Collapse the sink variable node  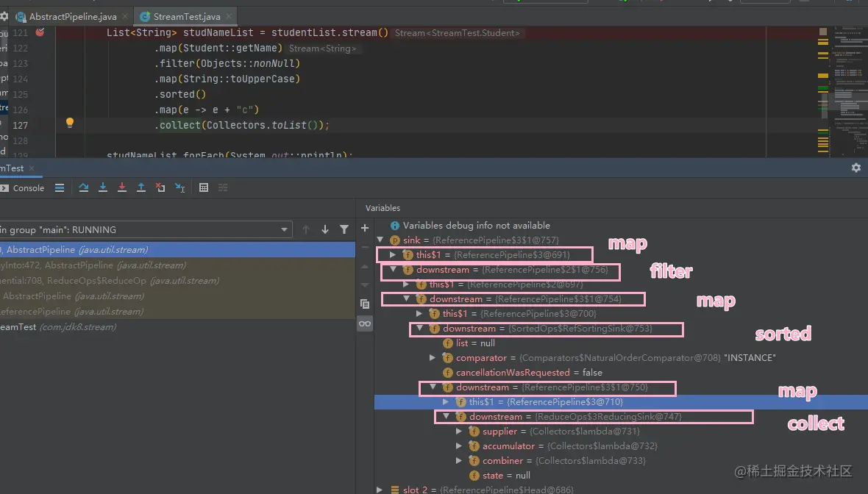click(x=380, y=240)
